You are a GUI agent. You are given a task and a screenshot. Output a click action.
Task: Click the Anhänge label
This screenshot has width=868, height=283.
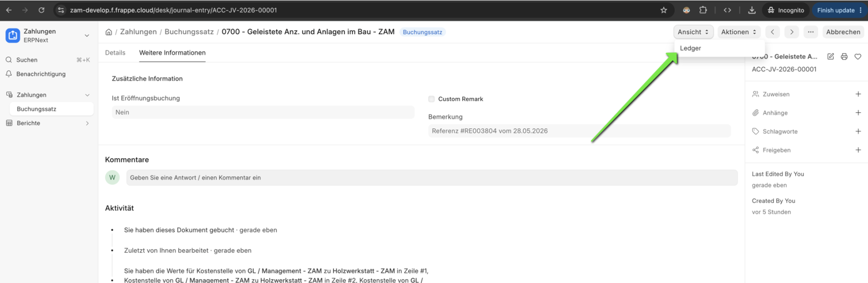click(x=775, y=113)
